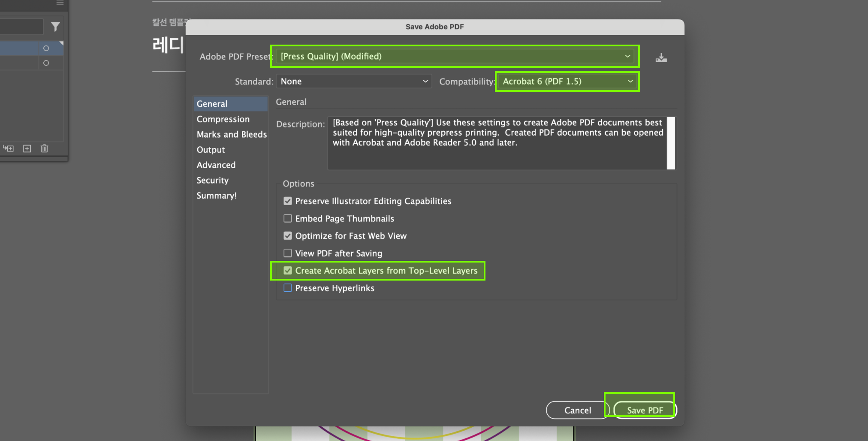The image size is (868, 441).
Task: Switch to the Compression section
Action: point(223,119)
